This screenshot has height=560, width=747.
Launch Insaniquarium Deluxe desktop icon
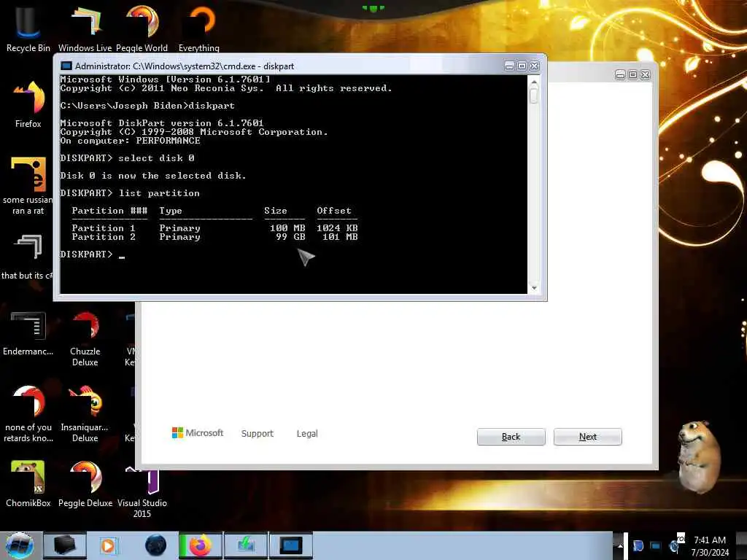tap(85, 413)
